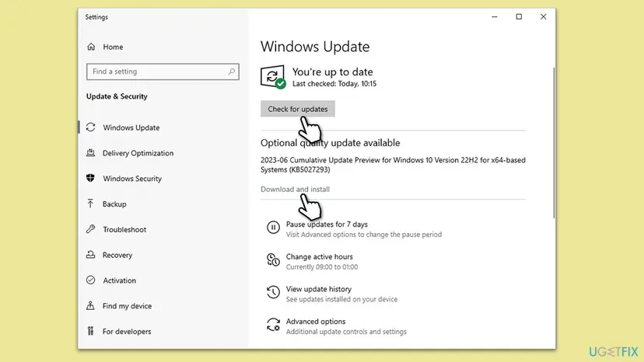Screen dimensions: 644x362
Task: Click the Troubleshoot wrench icon
Action: 91,229
